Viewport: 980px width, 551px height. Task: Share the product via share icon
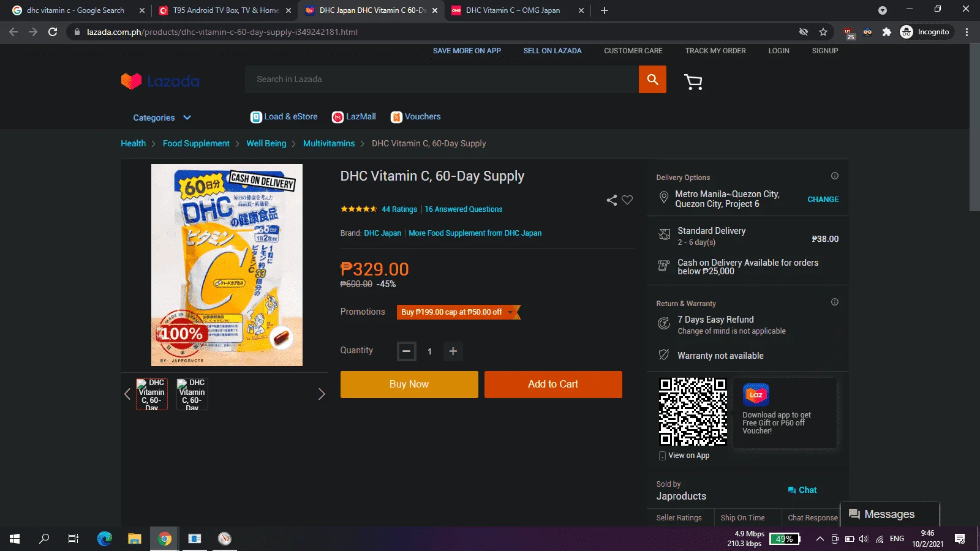click(611, 200)
